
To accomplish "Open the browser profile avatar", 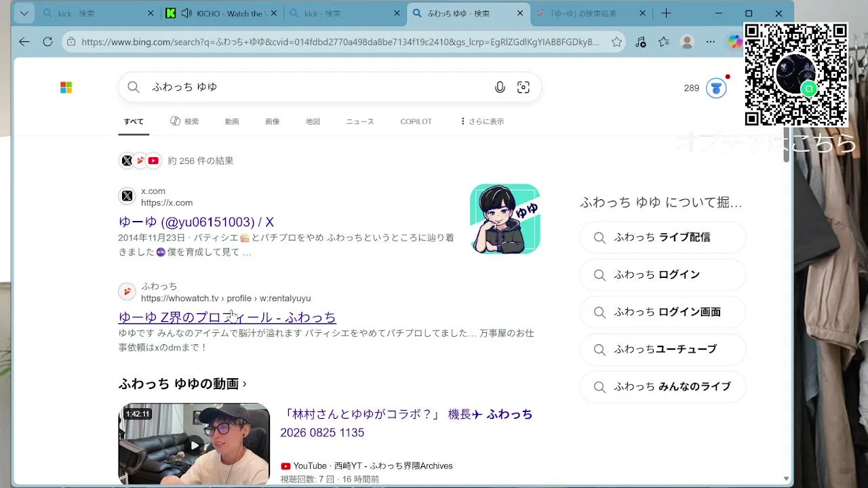I will coord(687,42).
